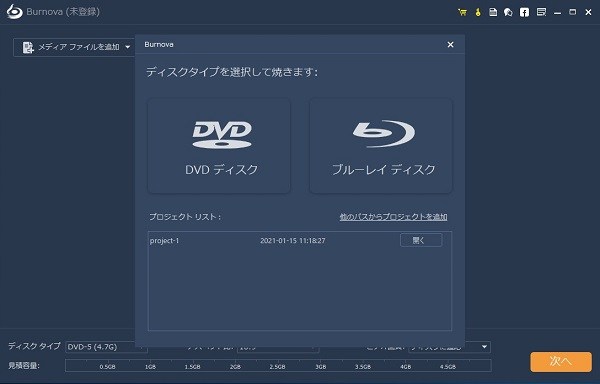Maximize the Burnova main window
600x384 pixels.
pos(572,12)
